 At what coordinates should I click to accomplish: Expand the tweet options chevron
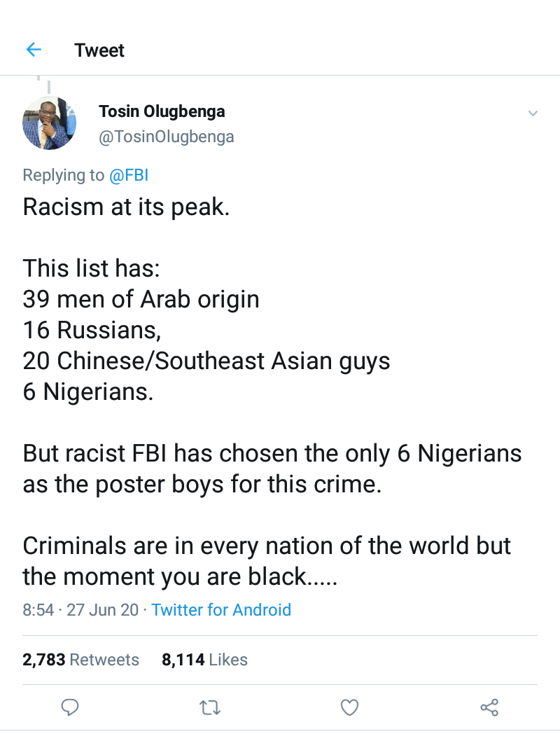(x=533, y=113)
